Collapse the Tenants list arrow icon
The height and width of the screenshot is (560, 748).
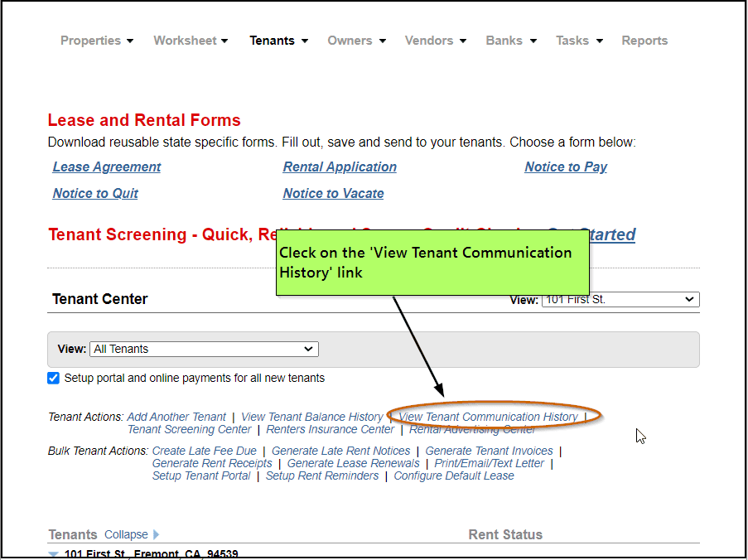pos(157,535)
